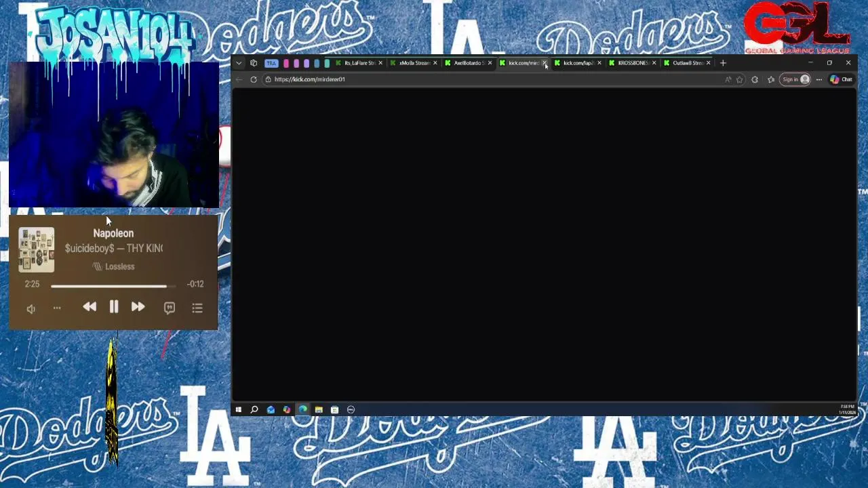Close the KROSSBONES tab

pyautogui.click(x=654, y=63)
